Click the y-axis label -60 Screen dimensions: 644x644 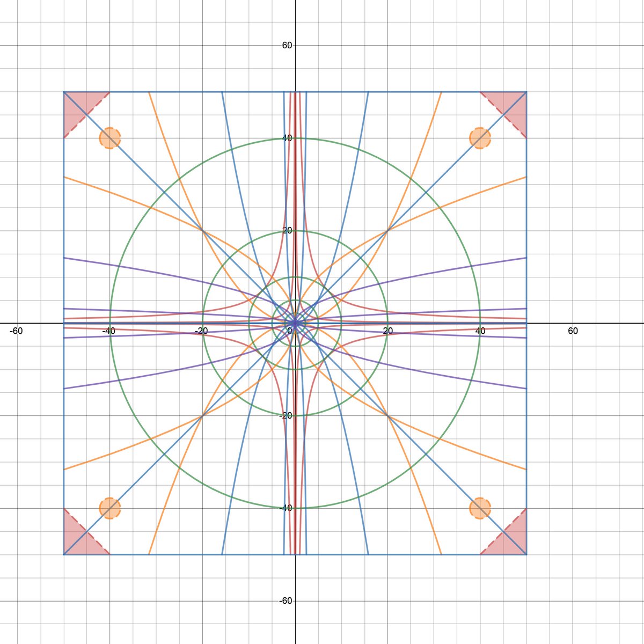point(286,601)
